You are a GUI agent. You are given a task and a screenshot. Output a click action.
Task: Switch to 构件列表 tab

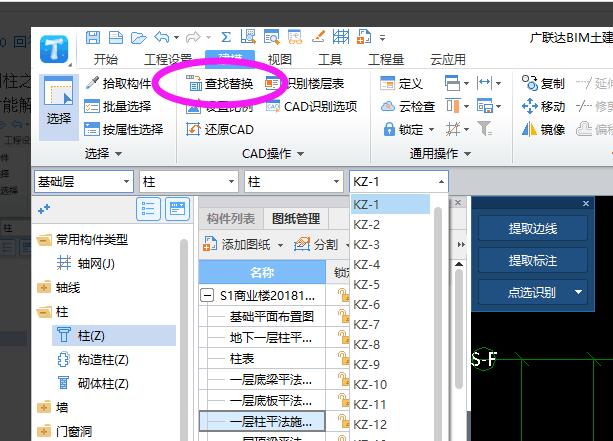click(231, 219)
